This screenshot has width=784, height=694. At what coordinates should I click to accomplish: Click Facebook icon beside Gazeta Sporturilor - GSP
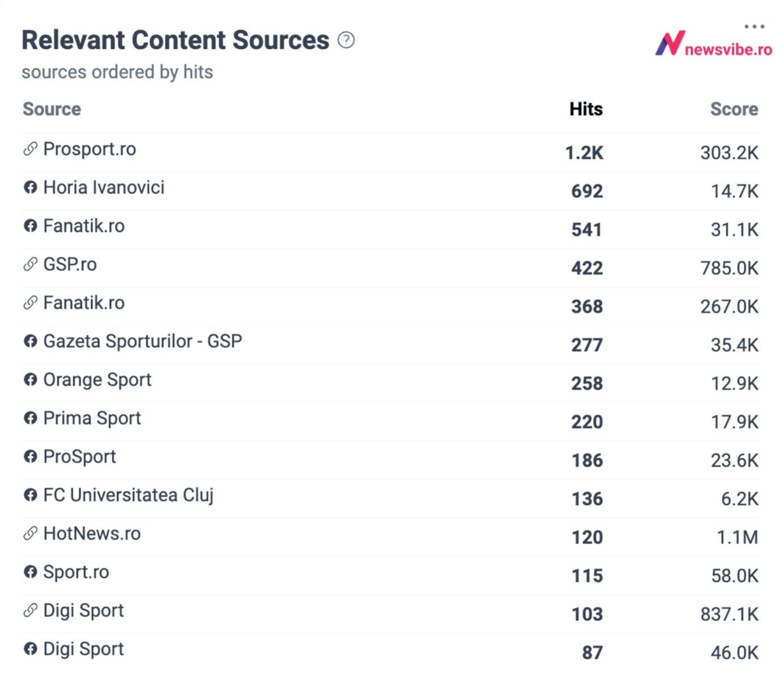(30, 341)
